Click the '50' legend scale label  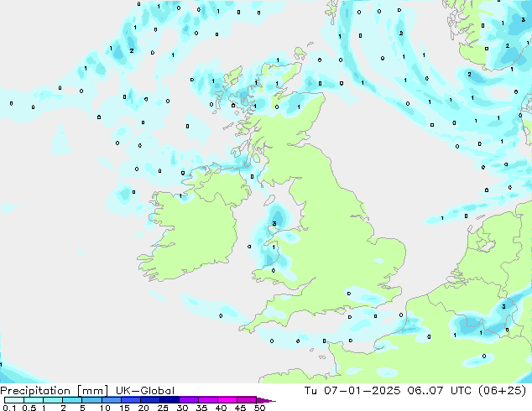tap(259, 408)
